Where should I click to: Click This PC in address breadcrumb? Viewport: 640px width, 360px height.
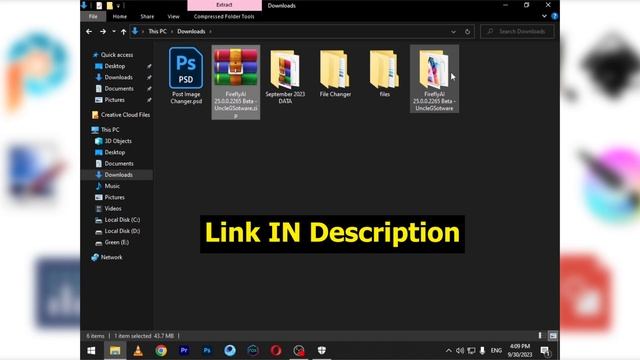(x=157, y=31)
